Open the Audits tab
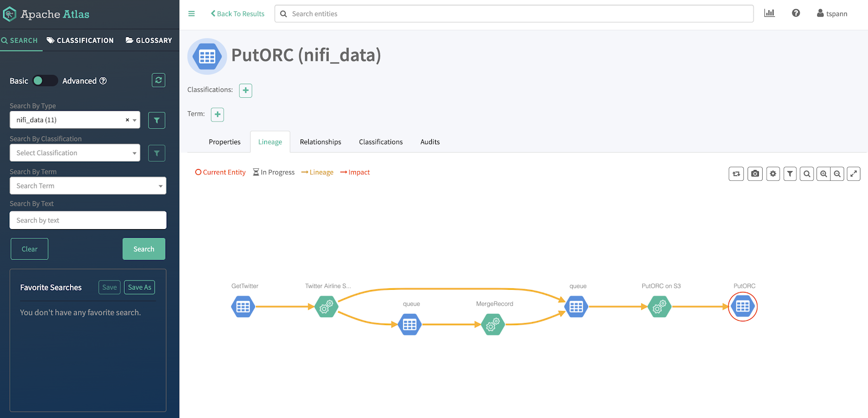This screenshot has width=868, height=418. point(430,142)
